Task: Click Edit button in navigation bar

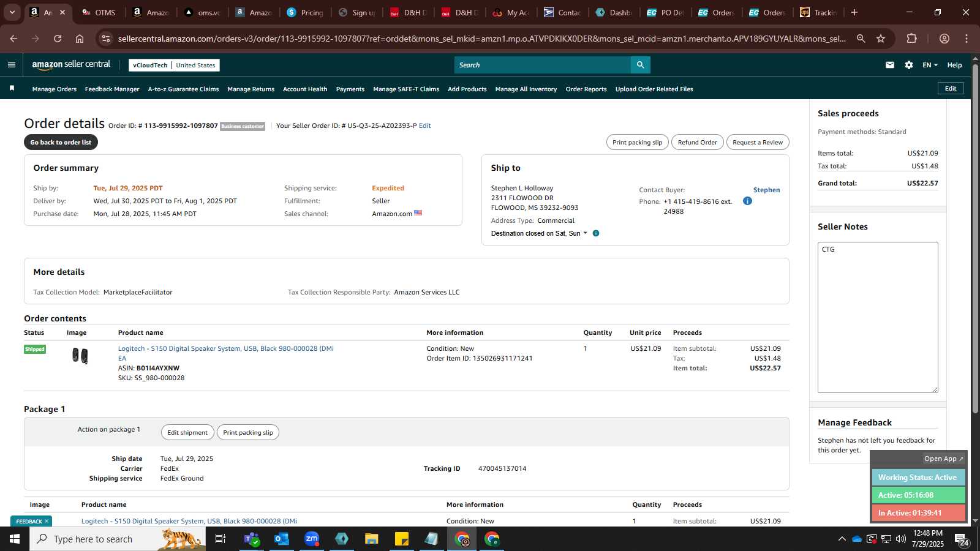Action: 951,88
